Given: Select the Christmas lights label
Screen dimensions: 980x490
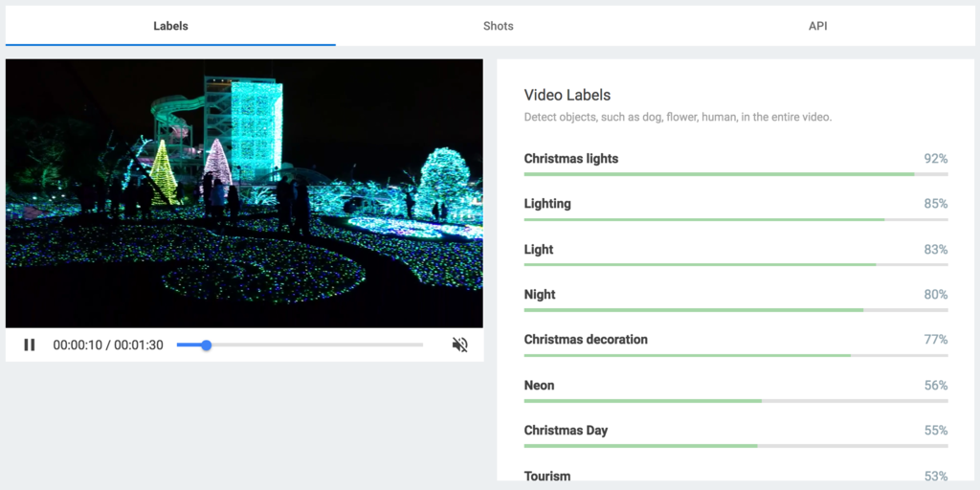Looking at the screenshot, I should pyautogui.click(x=571, y=159).
